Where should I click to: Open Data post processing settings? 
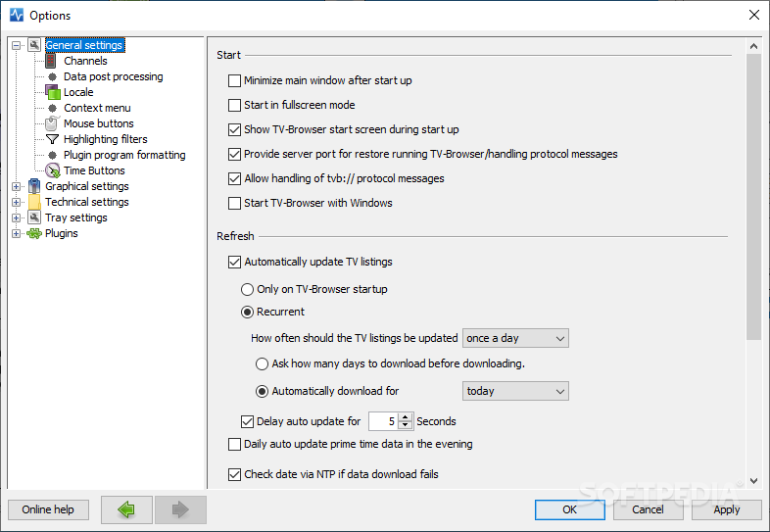[x=114, y=76]
